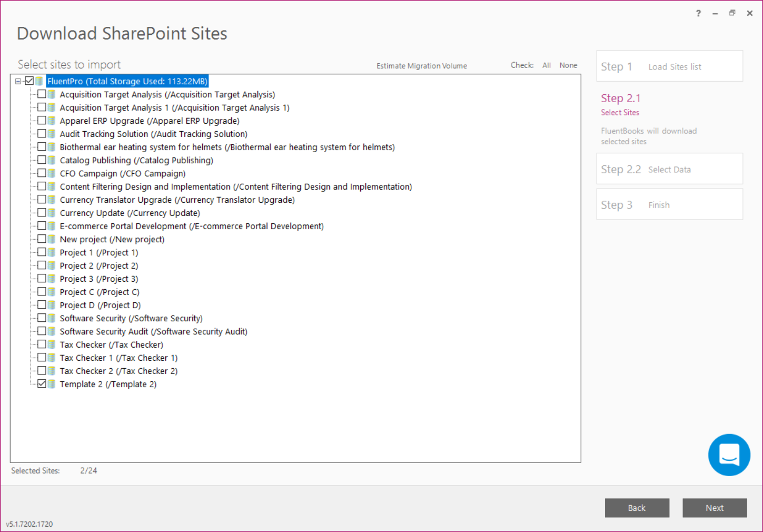Click the Content Filtering Design site icon
Viewport: 763px width, 532px height.
point(52,186)
